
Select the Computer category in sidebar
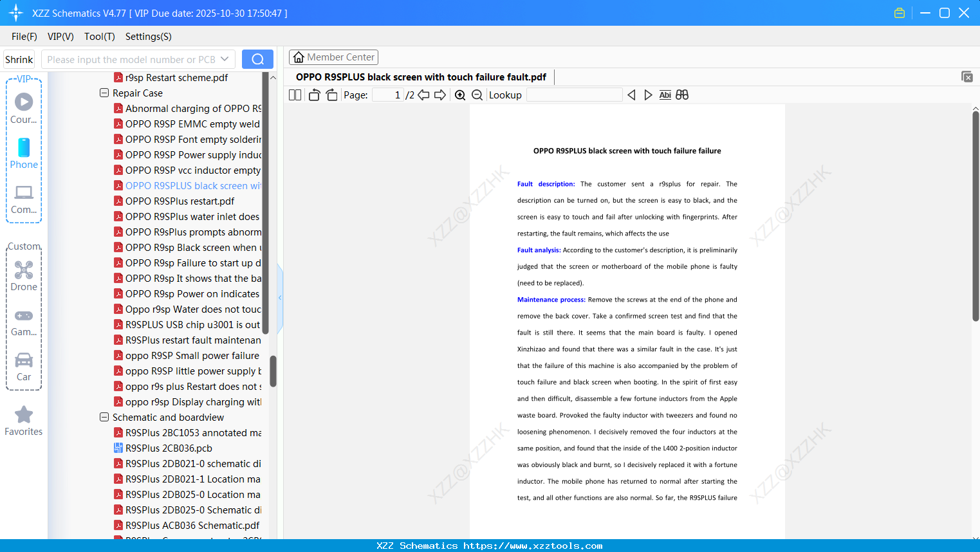pos(24,199)
